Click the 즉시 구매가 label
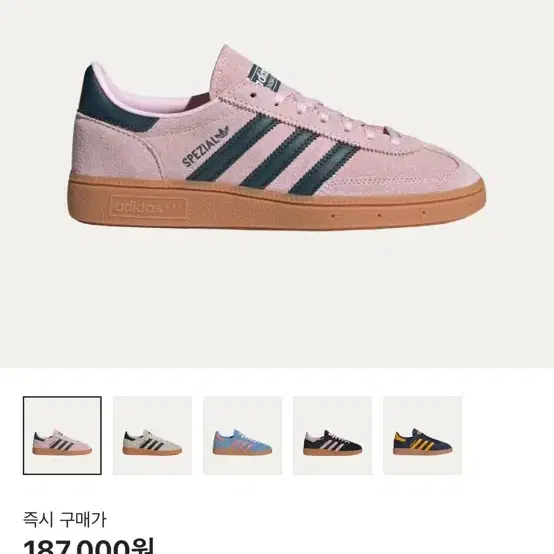Image resolution: width=554 pixels, height=554 pixels. click(65, 520)
